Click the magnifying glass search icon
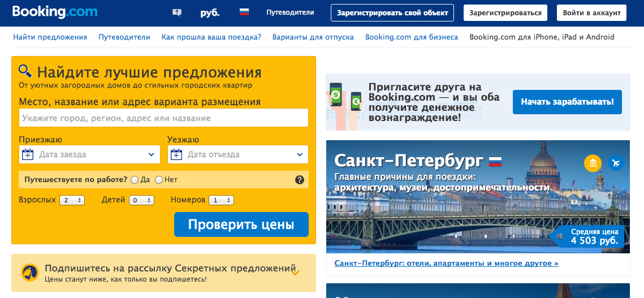The width and height of the screenshot is (644, 298). 25,71
